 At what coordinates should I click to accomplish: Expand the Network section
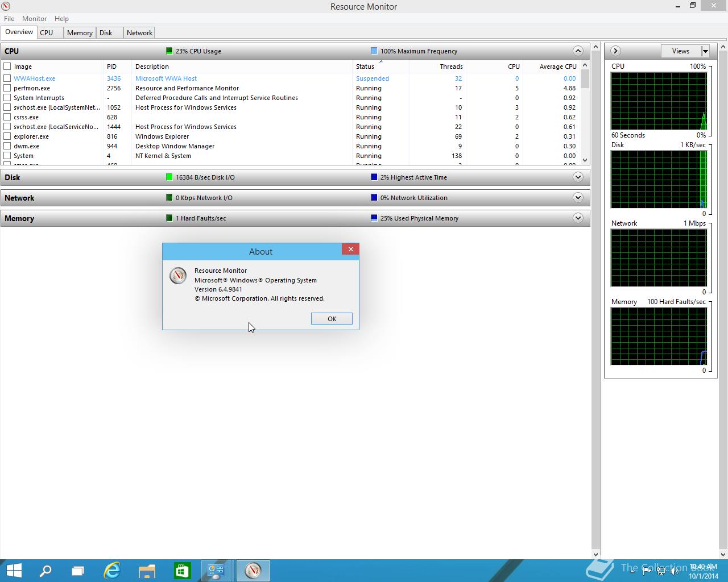pyautogui.click(x=578, y=197)
